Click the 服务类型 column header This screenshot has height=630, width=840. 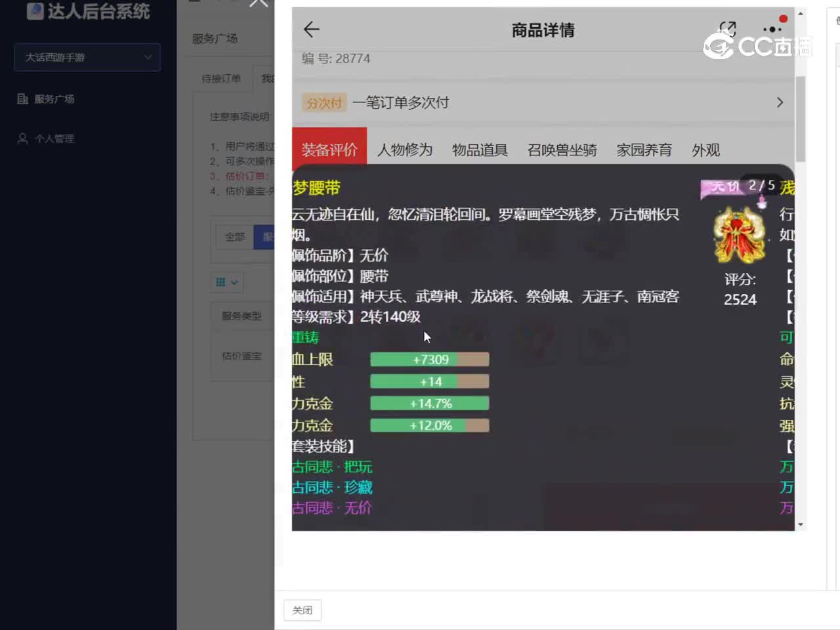pos(241,316)
